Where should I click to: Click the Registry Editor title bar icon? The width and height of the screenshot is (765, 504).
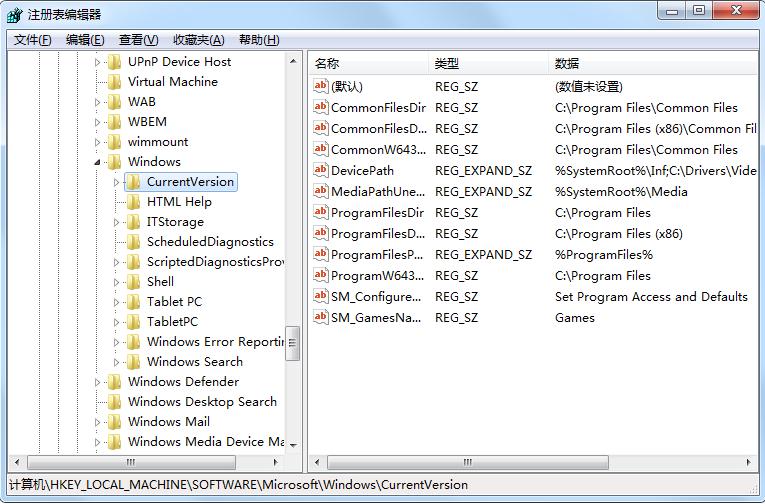pyautogui.click(x=14, y=15)
